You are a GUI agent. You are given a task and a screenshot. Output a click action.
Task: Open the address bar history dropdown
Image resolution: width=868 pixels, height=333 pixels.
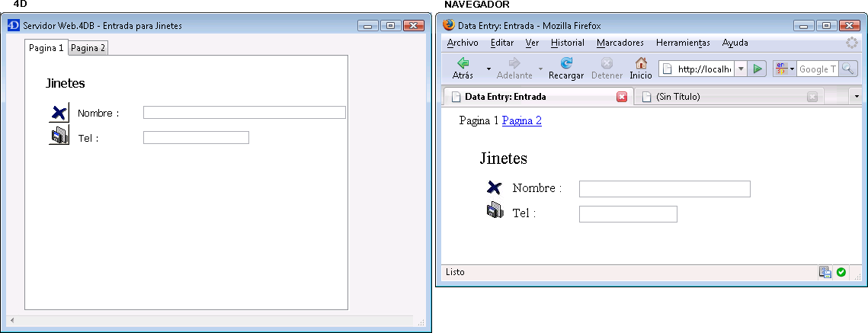coord(740,69)
